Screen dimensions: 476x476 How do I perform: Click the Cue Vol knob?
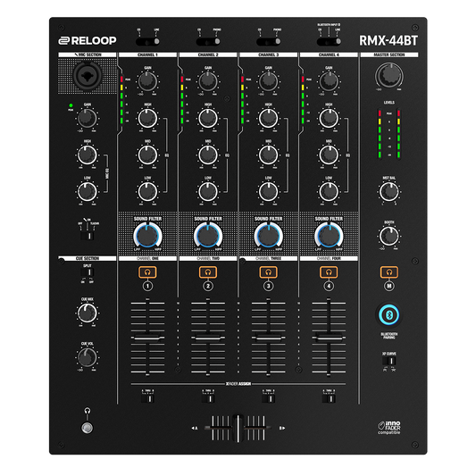[x=88, y=357]
